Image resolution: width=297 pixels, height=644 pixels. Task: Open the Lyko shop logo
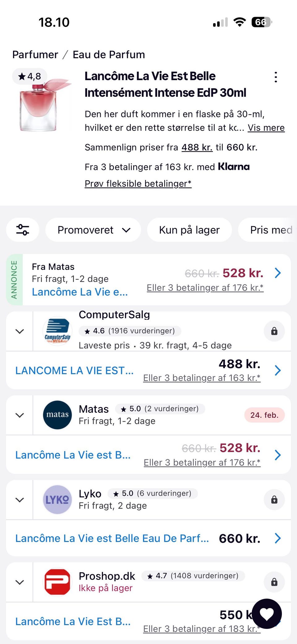click(57, 499)
